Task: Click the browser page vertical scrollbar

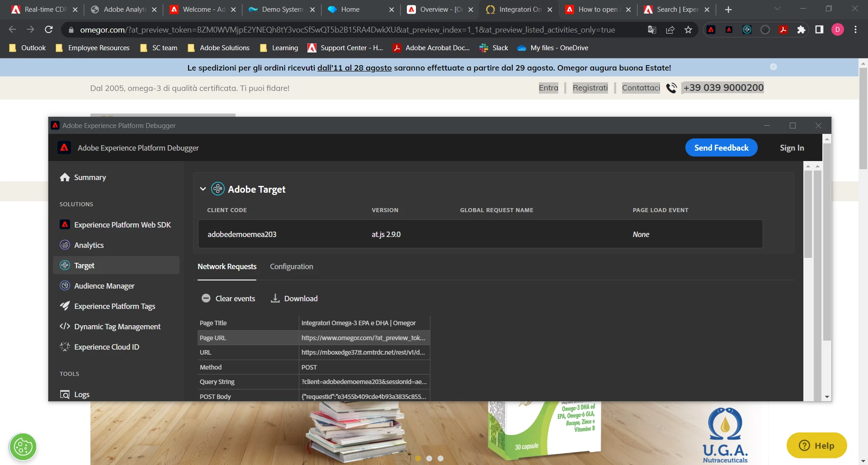Action: tap(863, 119)
